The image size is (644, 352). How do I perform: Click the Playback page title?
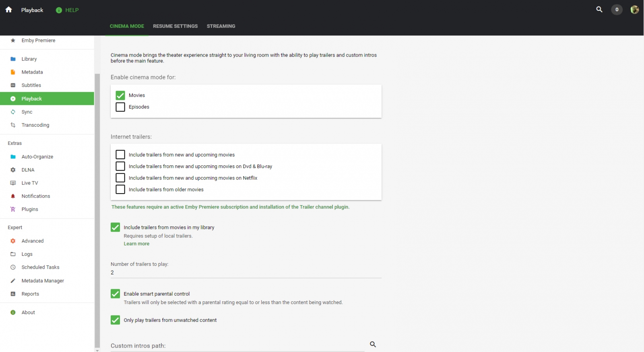point(32,10)
